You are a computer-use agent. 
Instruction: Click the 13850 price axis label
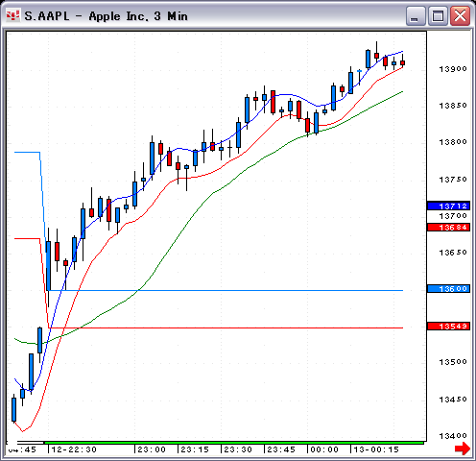tap(453, 106)
